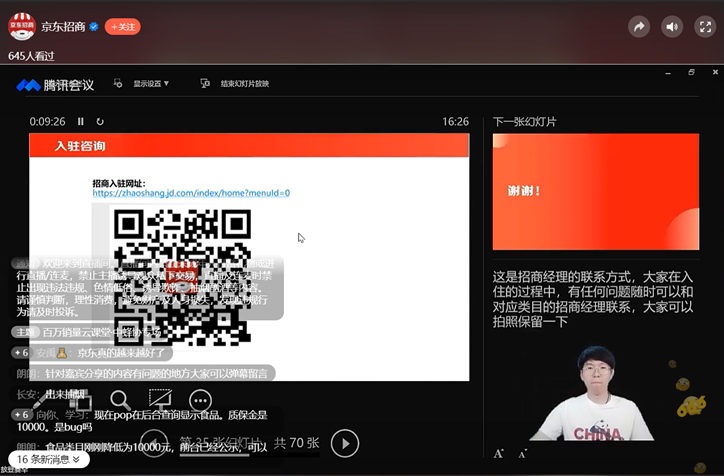Decrease the notes font size
724x476 pixels.
tap(522, 454)
